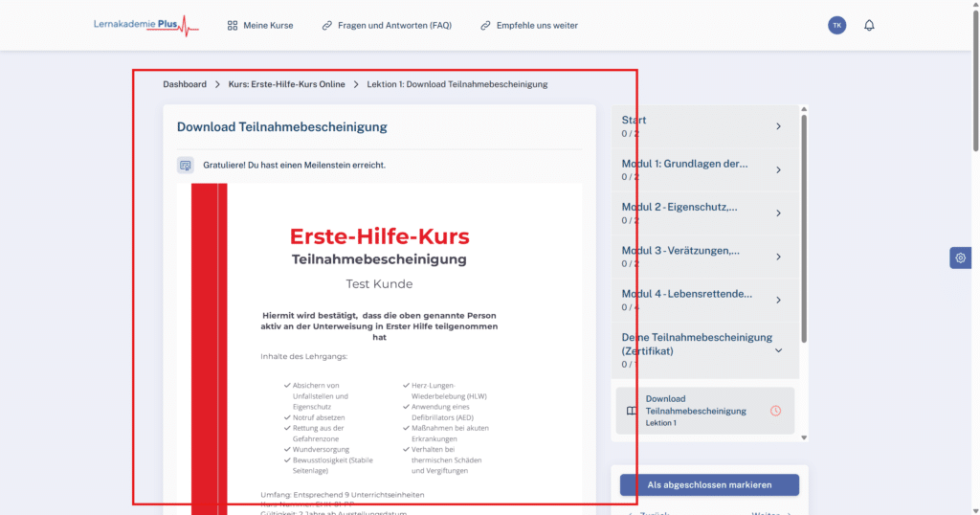Open Empfehle uns weiter link
Screen dimensions: 980x515
(x=537, y=26)
